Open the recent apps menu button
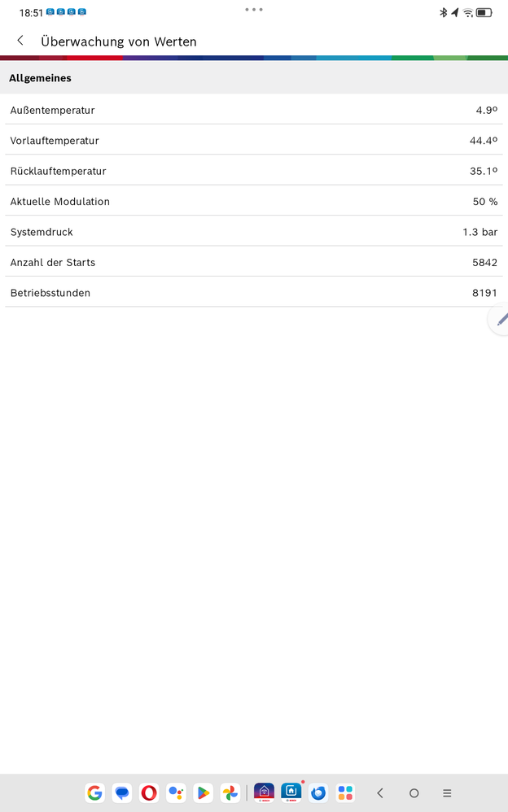The height and width of the screenshot is (812, 508). coord(447,792)
